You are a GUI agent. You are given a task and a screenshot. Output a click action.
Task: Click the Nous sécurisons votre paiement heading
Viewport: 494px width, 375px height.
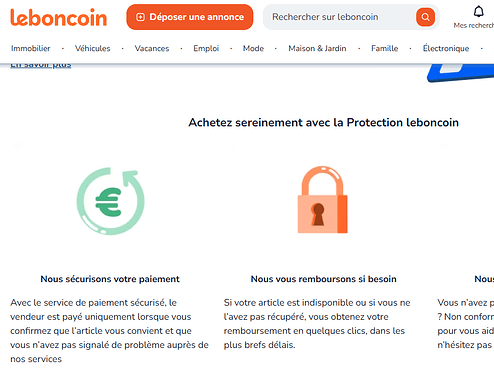110,279
